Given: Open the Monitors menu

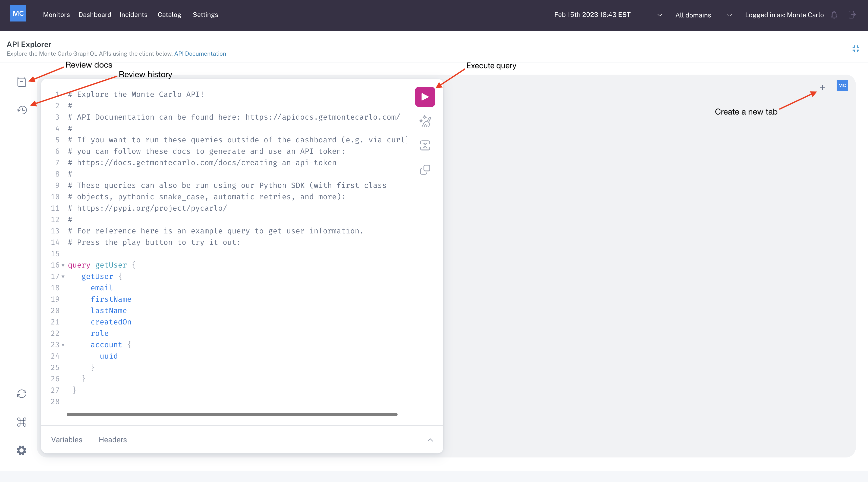Looking at the screenshot, I should coord(56,15).
